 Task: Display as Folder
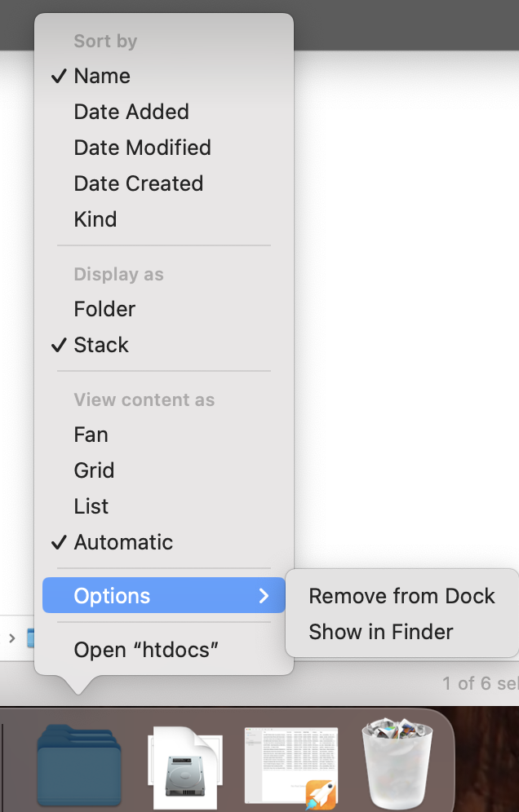104,309
